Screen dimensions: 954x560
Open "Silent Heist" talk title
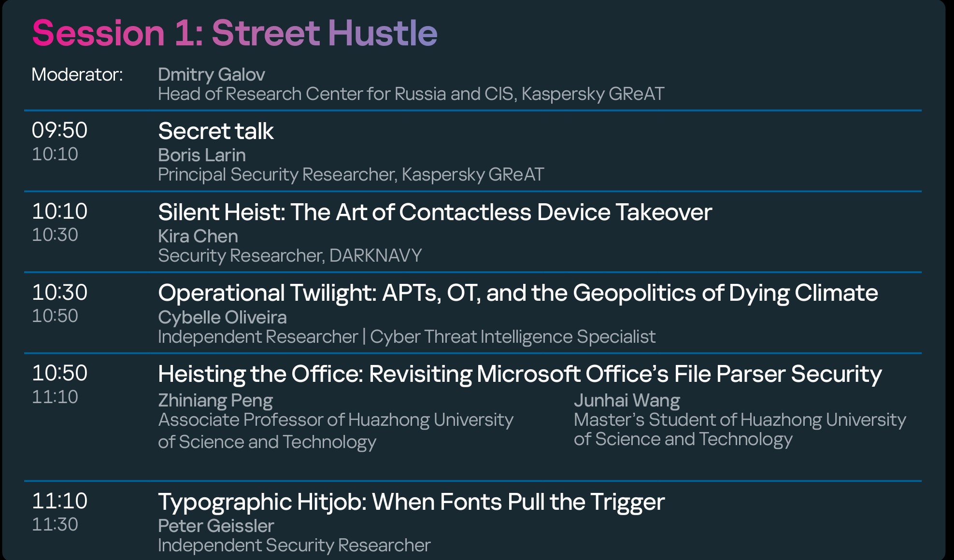(435, 212)
